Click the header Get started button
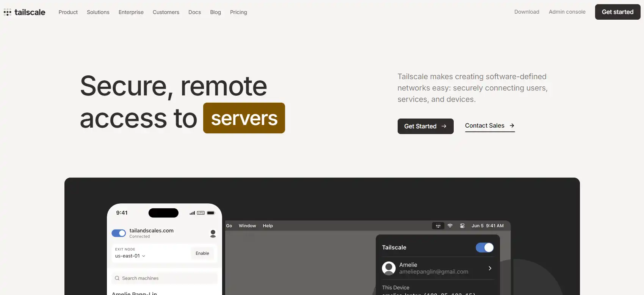The width and height of the screenshot is (644, 295). [x=618, y=12]
